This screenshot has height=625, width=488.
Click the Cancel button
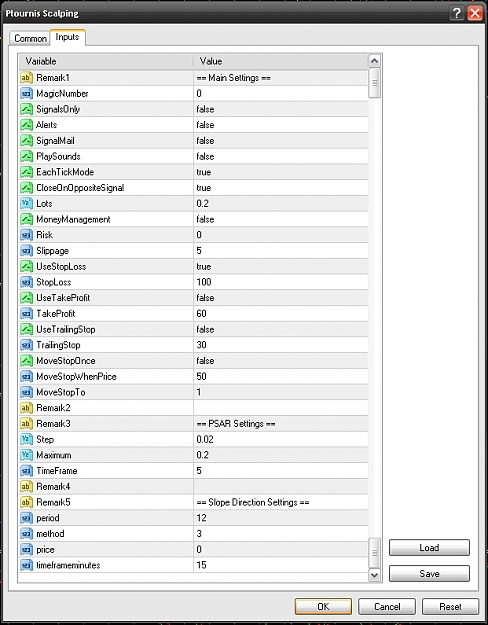(x=387, y=607)
